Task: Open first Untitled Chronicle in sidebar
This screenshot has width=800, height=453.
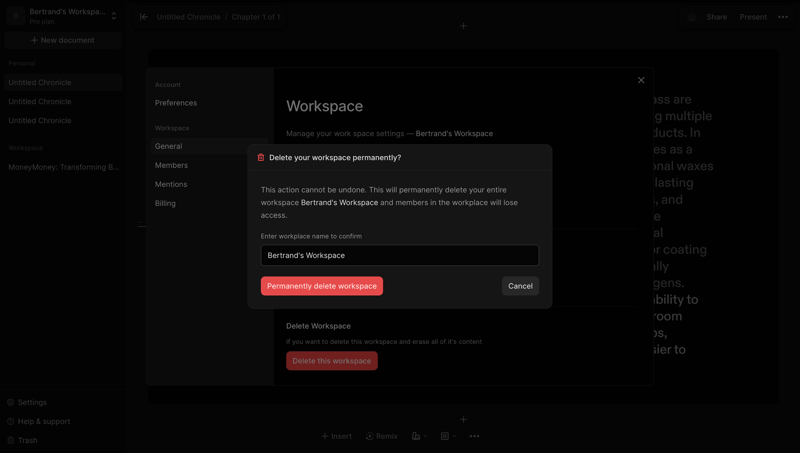Action: pyautogui.click(x=63, y=82)
